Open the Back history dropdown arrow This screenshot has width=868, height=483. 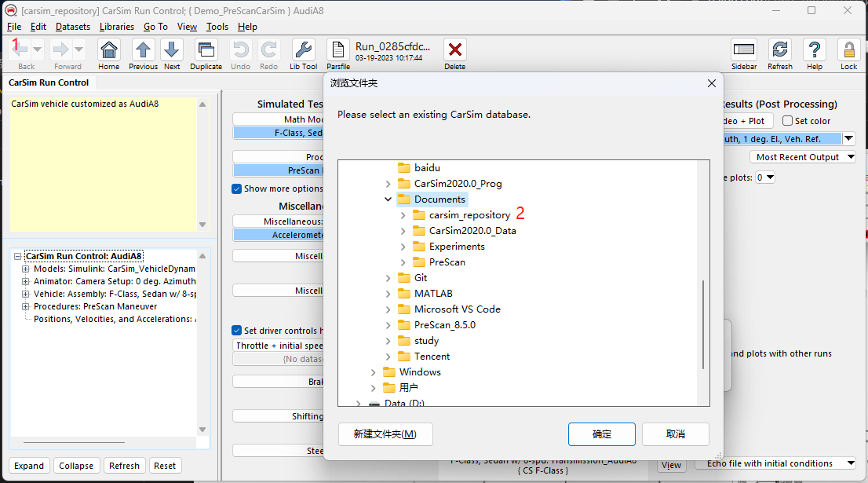click(38, 49)
